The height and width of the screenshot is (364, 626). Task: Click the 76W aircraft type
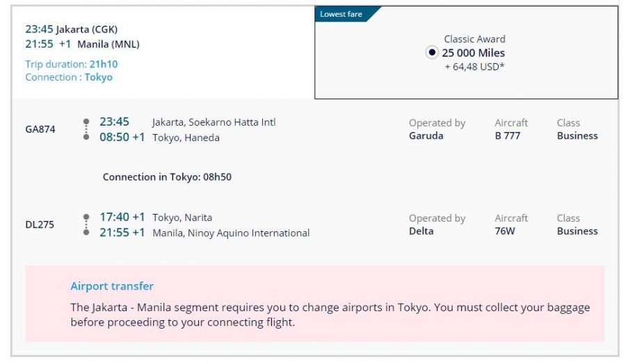pyautogui.click(x=505, y=231)
